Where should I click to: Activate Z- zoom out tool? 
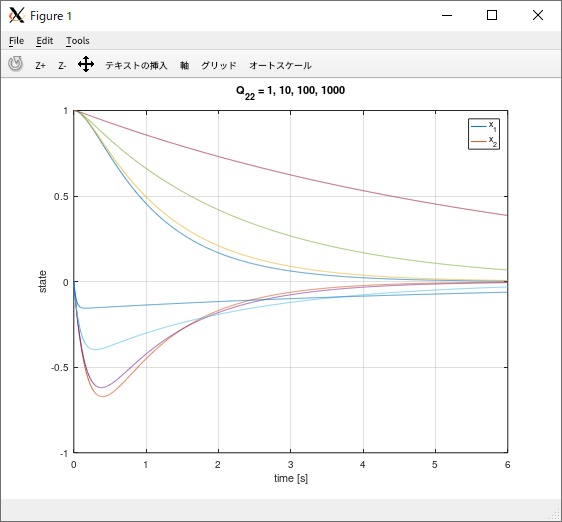[x=62, y=66]
